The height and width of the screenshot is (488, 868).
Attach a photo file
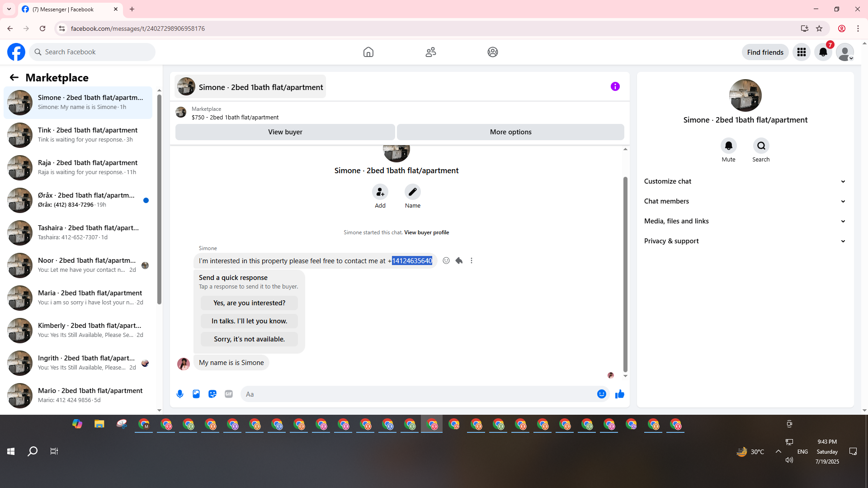point(196,394)
